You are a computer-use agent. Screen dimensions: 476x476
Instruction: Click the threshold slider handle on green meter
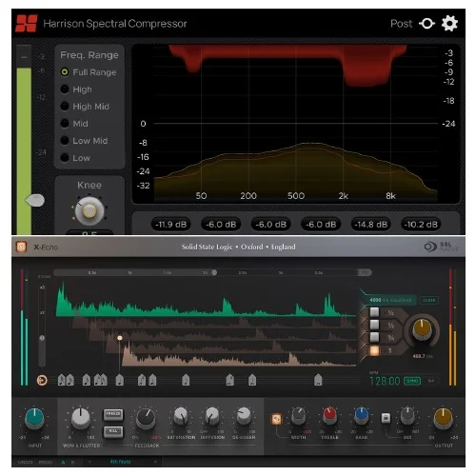point(35,200)
